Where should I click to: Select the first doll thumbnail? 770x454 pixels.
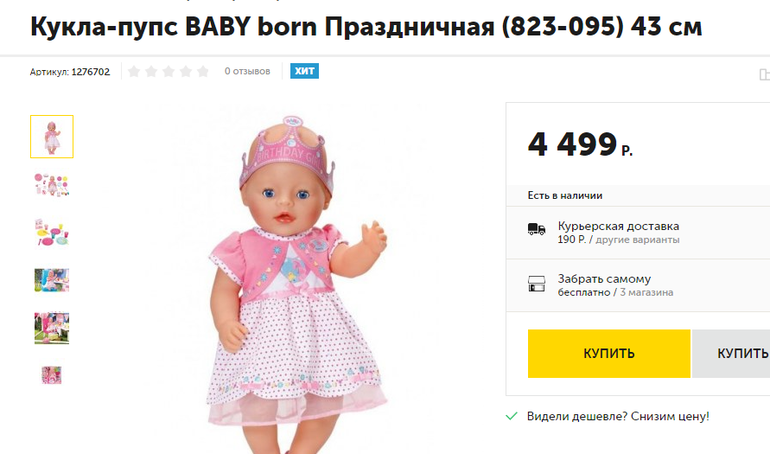(x=52, y=136)
